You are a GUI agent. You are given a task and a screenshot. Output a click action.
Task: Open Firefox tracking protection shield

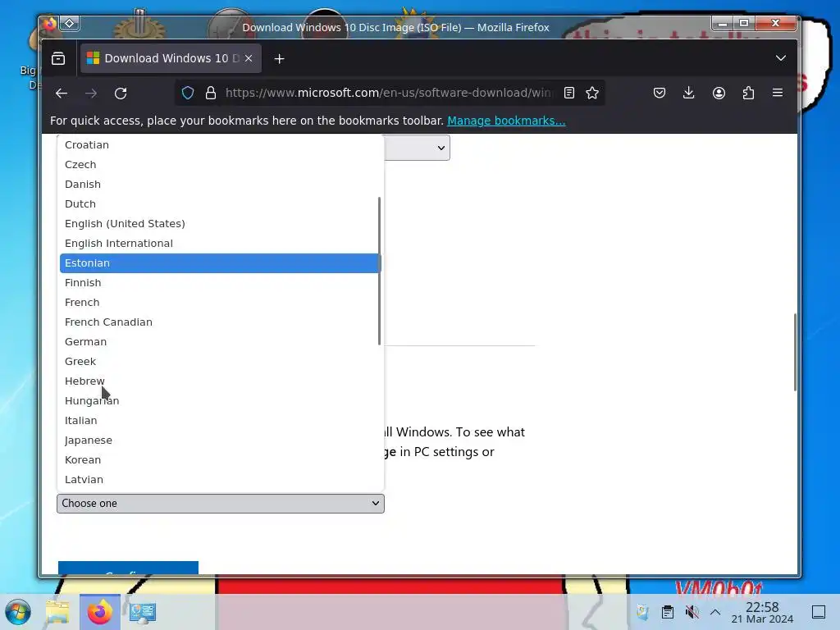coord(188,94)
